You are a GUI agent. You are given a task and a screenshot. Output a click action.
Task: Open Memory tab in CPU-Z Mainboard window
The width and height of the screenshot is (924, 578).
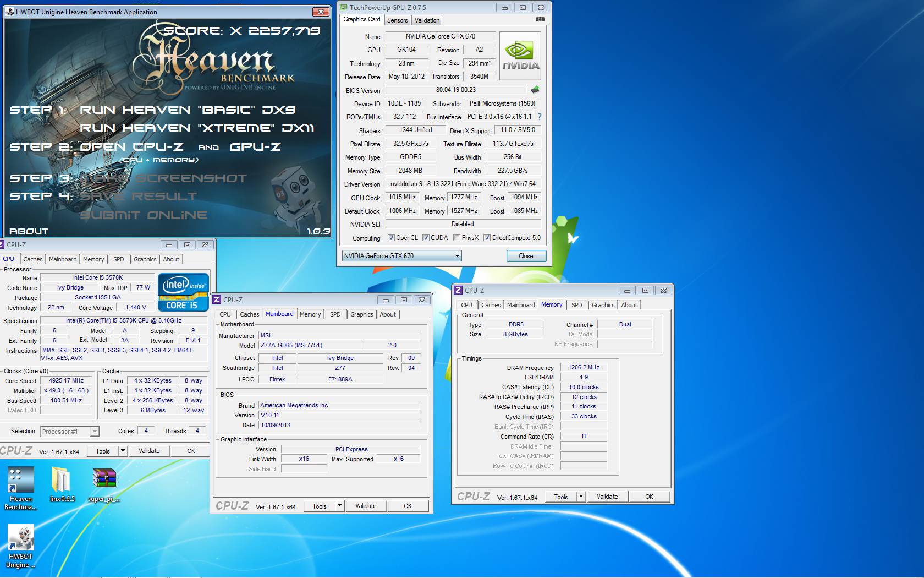click(310, 314)
